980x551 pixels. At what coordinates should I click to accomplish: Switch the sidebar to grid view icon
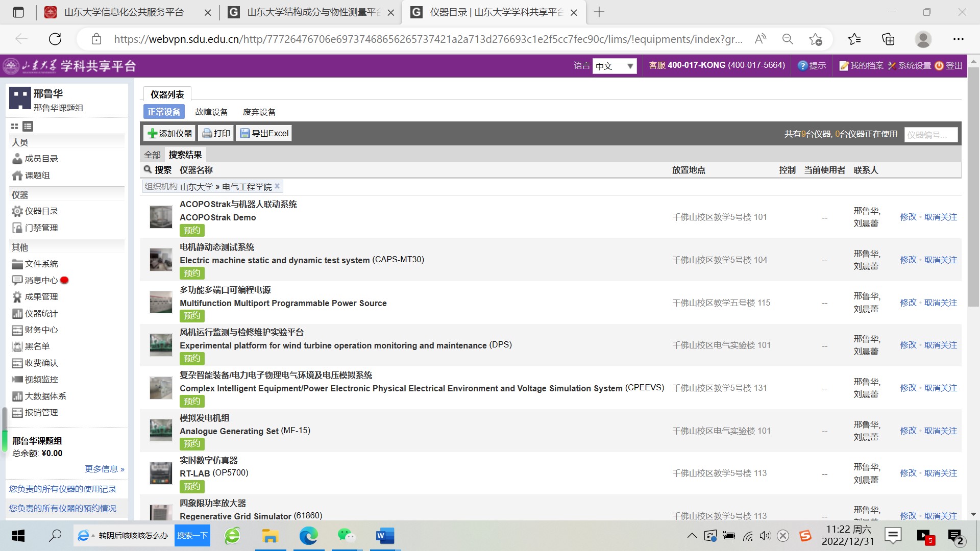click(x=14, y=127)
